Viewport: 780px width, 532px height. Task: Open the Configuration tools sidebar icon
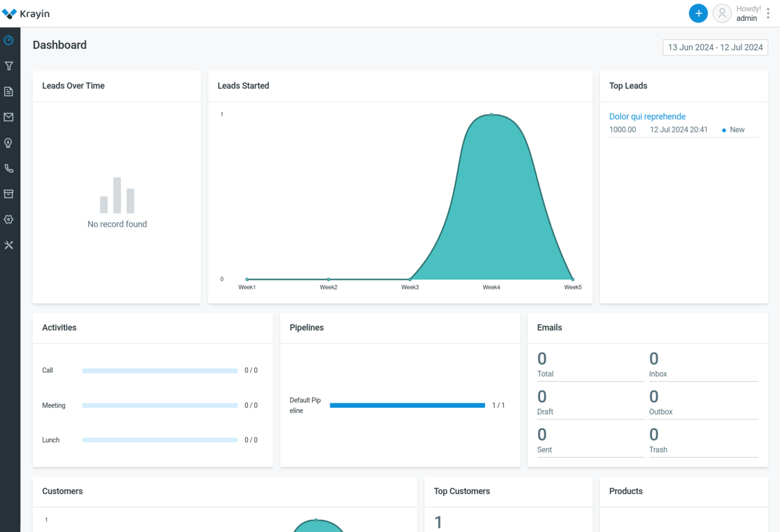click(x=9, y=245)
